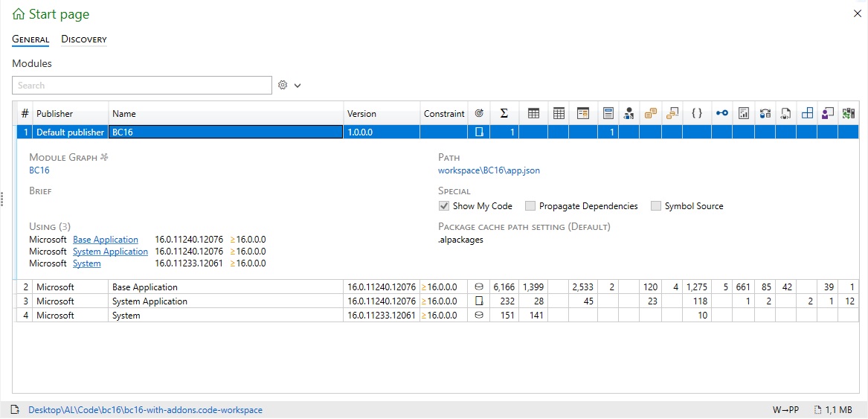Select the System row name cell
This screenshot has width=868, height=419.
coord(226,315)
